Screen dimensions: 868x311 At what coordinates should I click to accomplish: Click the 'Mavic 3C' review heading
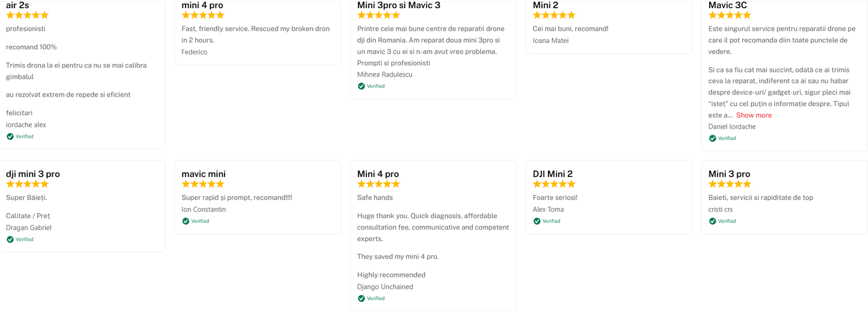tap(727, 5)
